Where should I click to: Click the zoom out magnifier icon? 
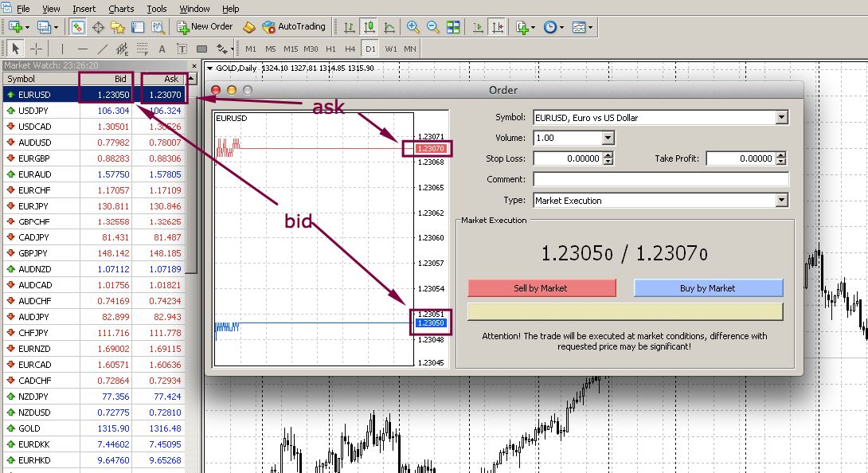point(432,26)
